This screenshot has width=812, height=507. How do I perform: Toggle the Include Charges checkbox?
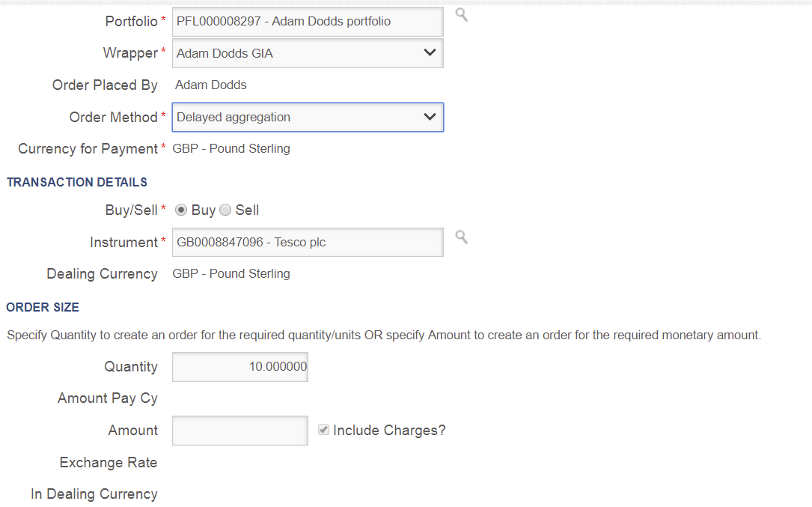point(323,430)
